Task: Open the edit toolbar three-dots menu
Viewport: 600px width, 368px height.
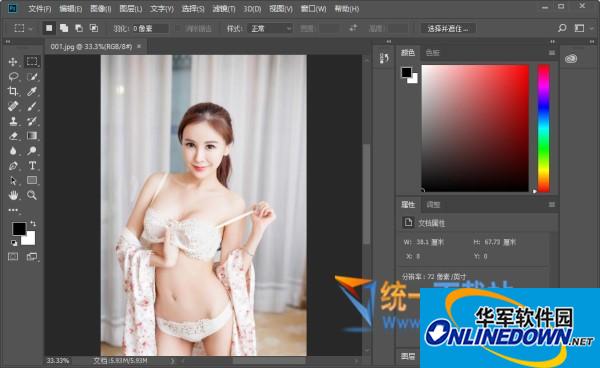Action: pyautogui.click(x=13, y=210)
